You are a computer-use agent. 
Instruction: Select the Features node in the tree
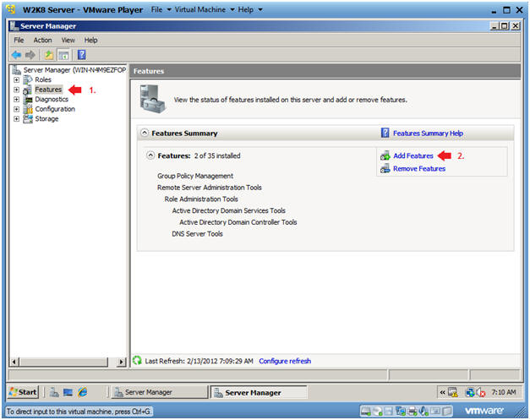click(48, 90)
